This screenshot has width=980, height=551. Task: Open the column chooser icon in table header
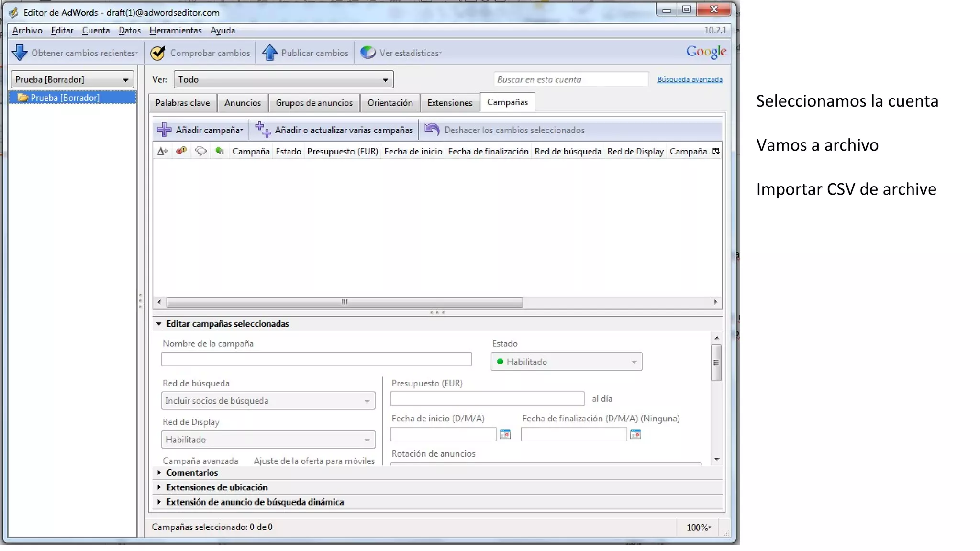[715, 151]
